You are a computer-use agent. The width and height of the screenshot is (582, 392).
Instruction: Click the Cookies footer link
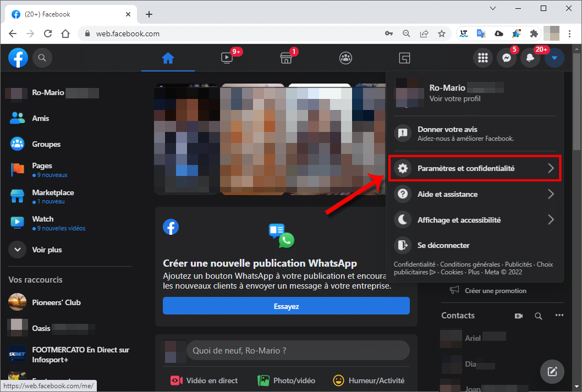[x=452, y=272]
